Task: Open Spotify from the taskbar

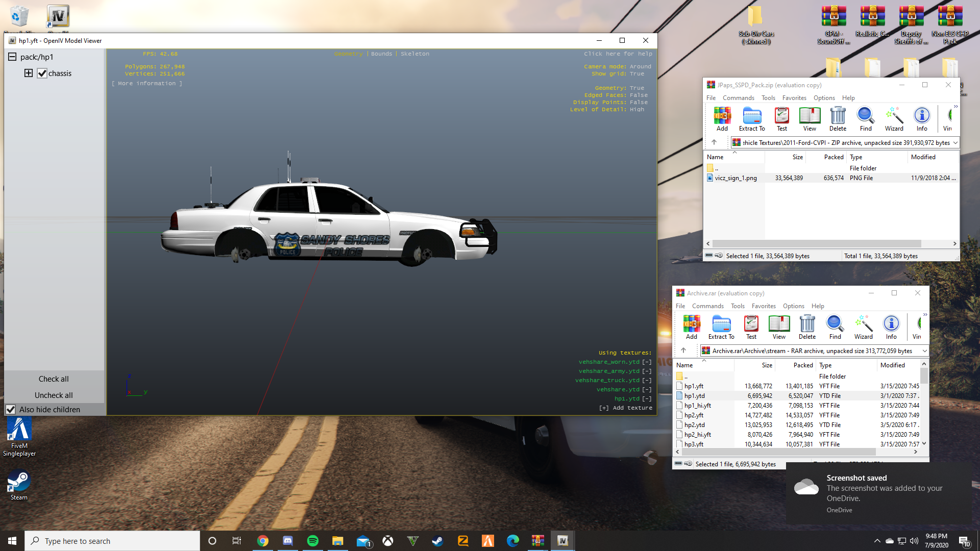Action: [x=313, y=541]
